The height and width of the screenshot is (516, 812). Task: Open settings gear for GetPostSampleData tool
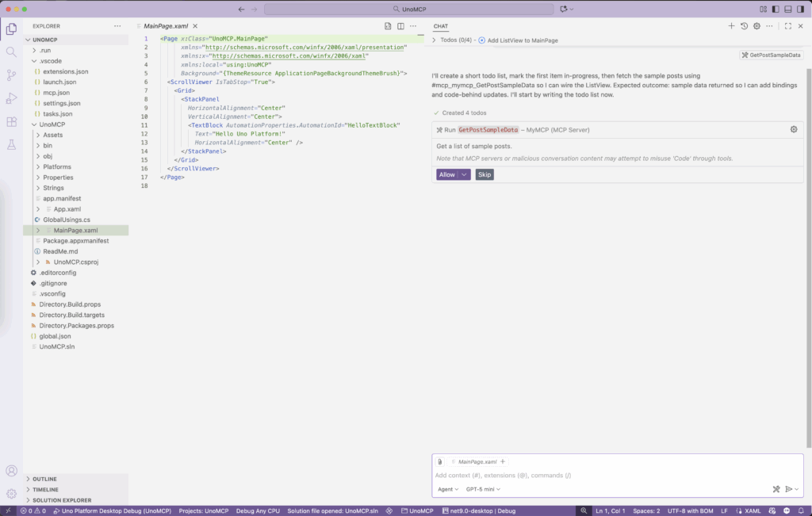pos(794,129)
